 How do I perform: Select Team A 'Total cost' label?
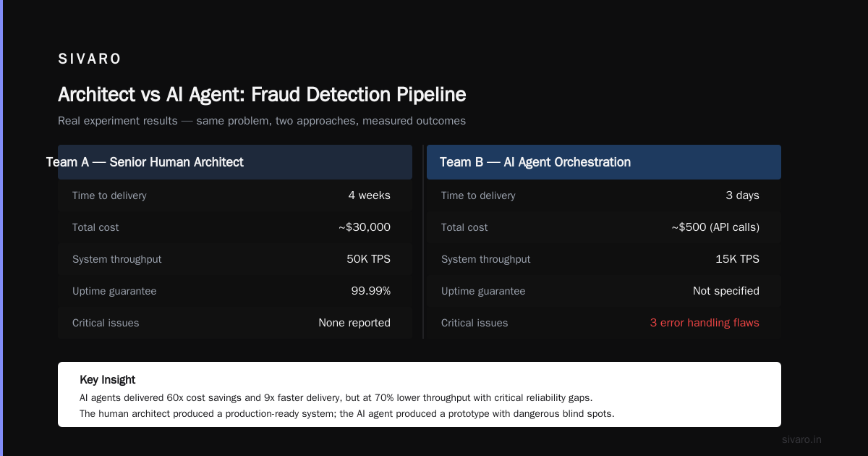pos(95,227)
